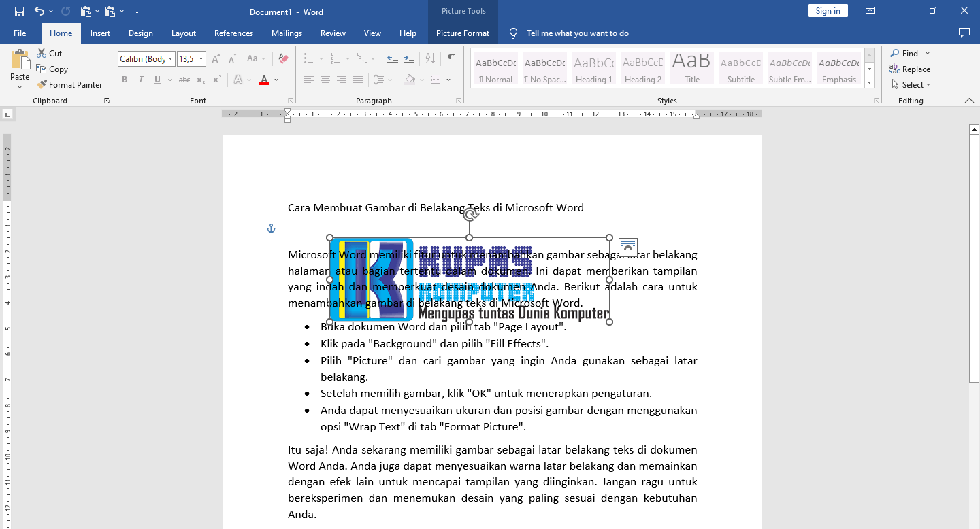Click the tab selector ruler corner
The height and width of the screenshot is (529, 980).
(x=7, y=114)
